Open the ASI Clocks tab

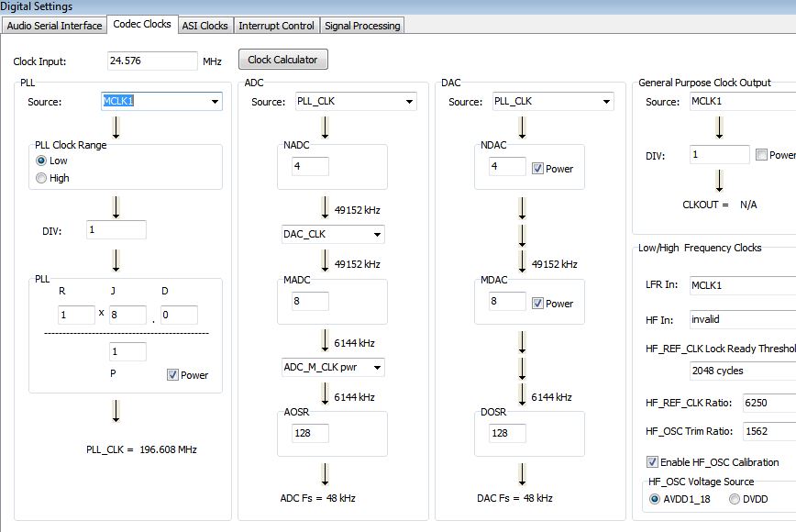205,26
